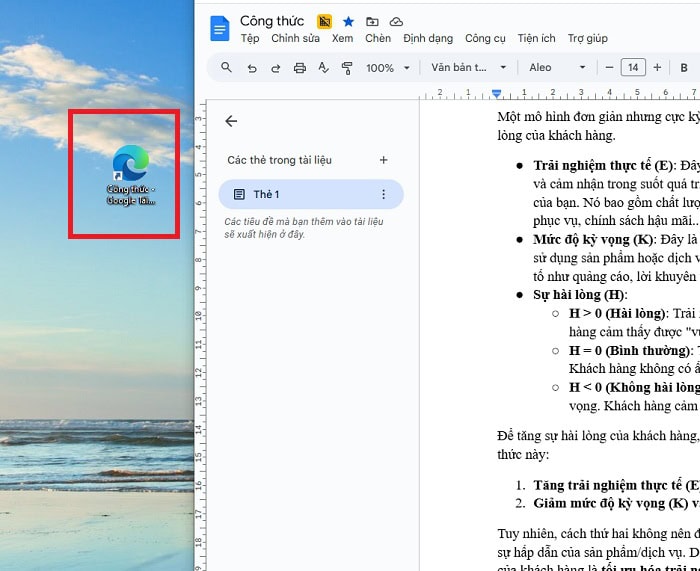The height and width of the screenshot is (571, 700).
Task: Collapse the tabs panel with back arrow
Action: point(231,121)
